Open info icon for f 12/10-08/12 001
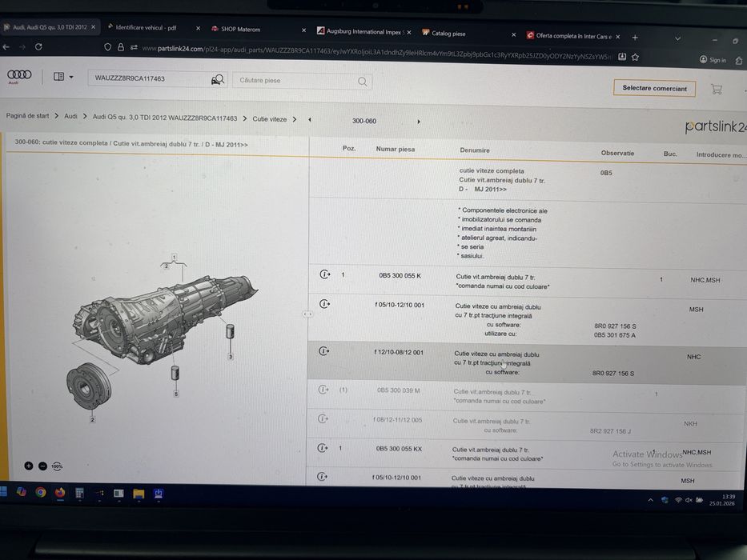Viewport: 747px width, 560px height. click(324, 351)
